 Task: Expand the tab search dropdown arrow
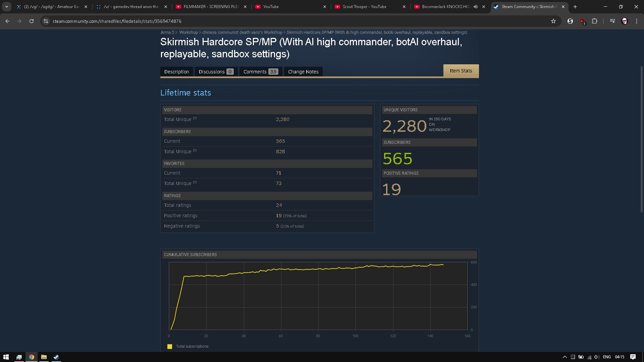click(6, 7)
